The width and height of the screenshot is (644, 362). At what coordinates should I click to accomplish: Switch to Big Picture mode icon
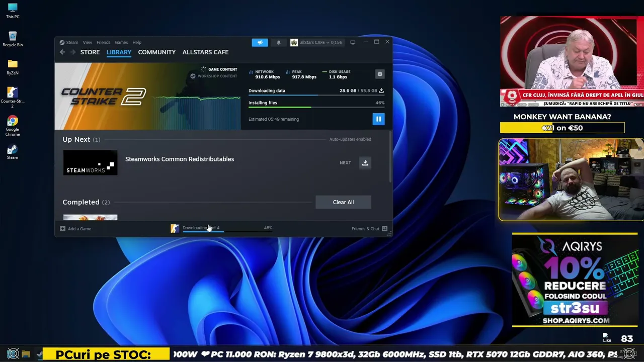353,43
